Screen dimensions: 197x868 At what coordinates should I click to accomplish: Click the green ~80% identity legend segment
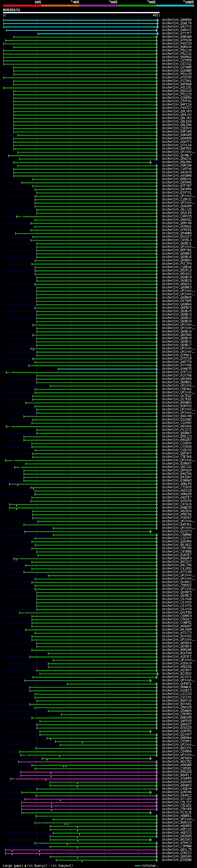point(136,6)
